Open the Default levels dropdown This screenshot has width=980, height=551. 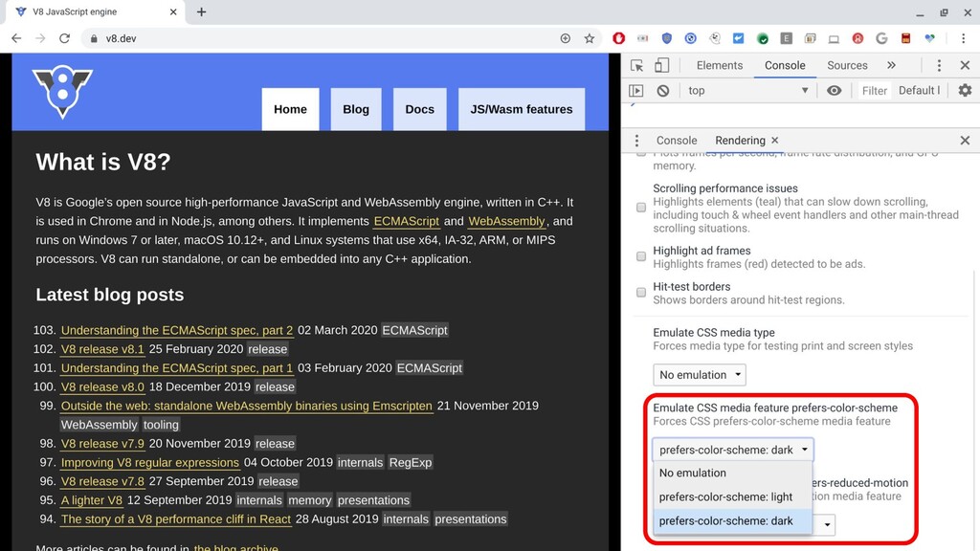point(919,91)
